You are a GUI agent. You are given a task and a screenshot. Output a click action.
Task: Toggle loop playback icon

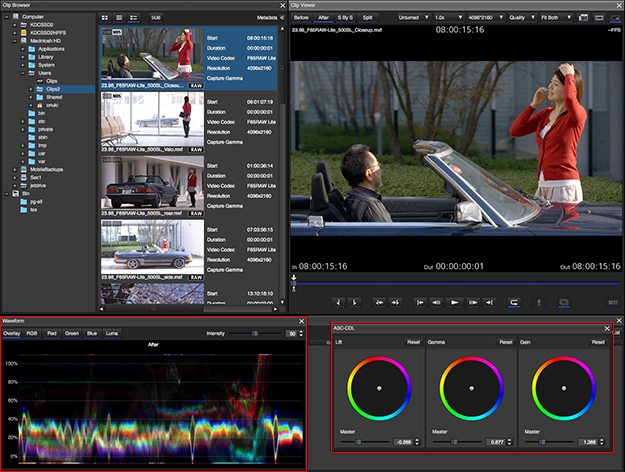coord(514,301)
